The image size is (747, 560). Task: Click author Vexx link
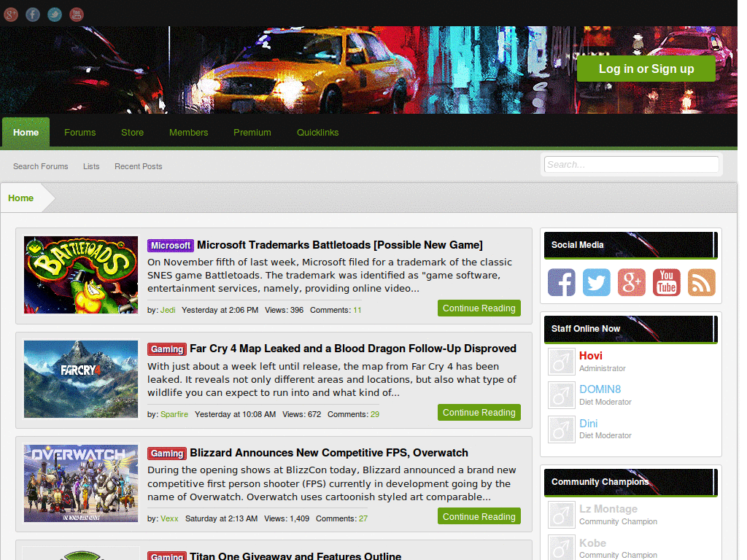point(169,518)
